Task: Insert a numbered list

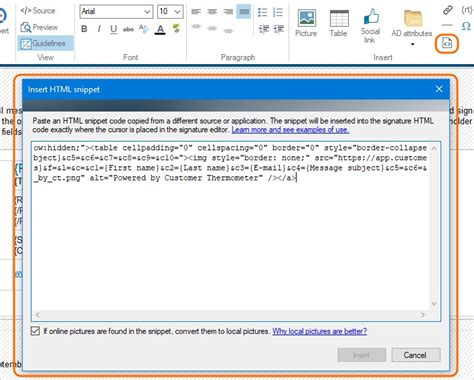Action: tap(278, 12)
